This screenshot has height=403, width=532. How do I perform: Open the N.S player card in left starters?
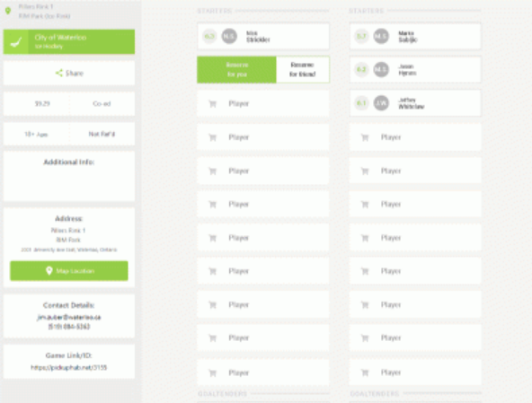coord(263,36)
